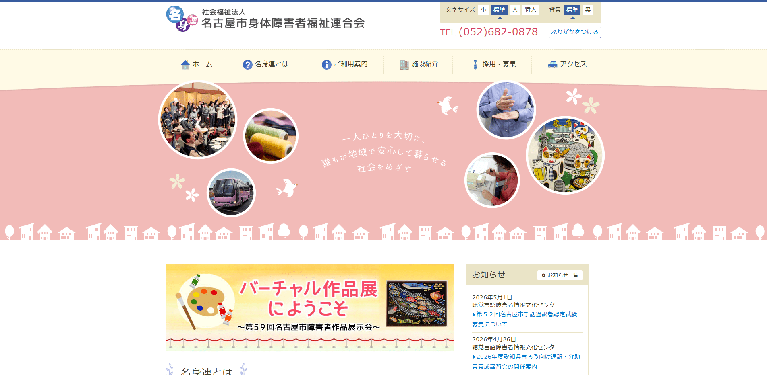
Task: Click the yarn spools photo circle
Action: pyautogui.click(x=271, y=135)
